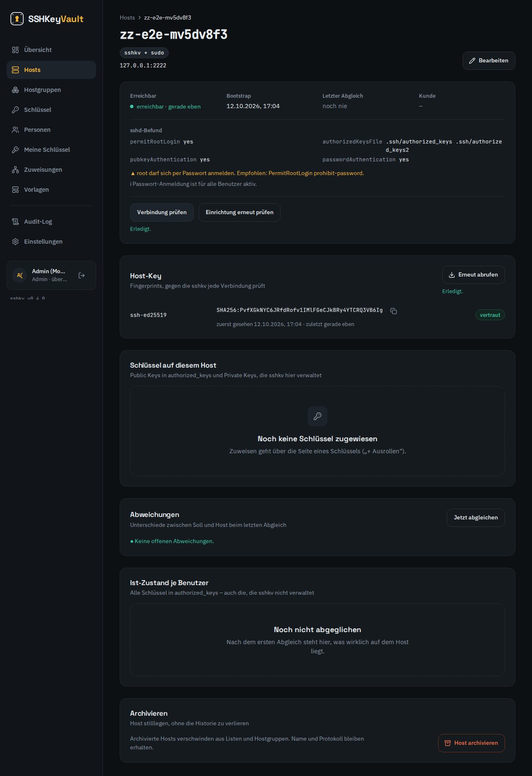Click ssh-ed25519 key type

[148, 315]
